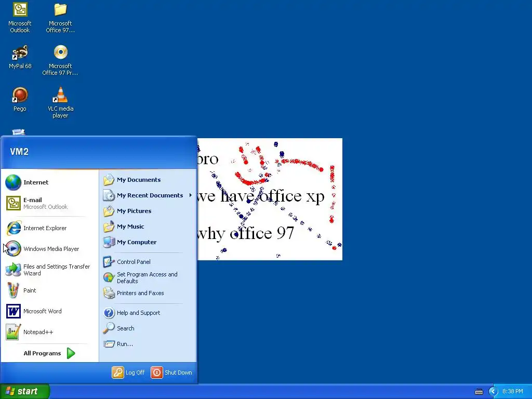Click the Log Off button
The width and height of the screenshot is (532, 399).
[129, 373]
